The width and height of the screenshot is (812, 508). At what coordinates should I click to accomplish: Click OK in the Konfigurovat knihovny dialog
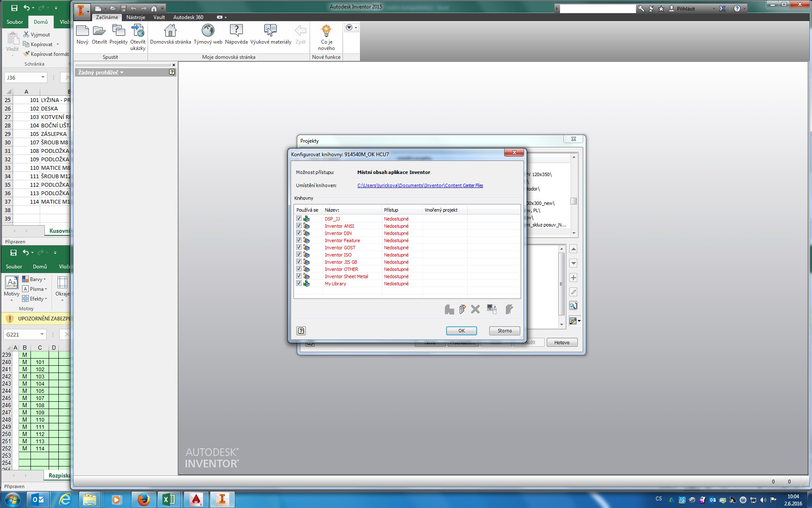coord(461,331)
